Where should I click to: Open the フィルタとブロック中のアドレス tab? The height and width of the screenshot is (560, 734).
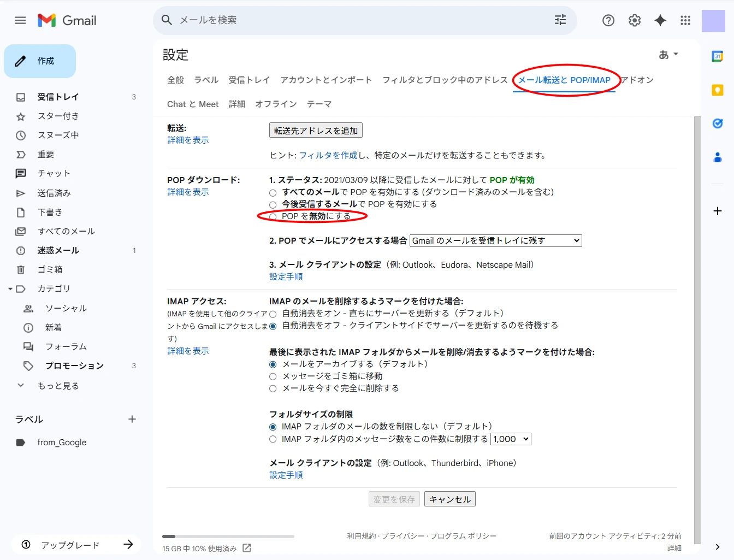pos(445,80)
